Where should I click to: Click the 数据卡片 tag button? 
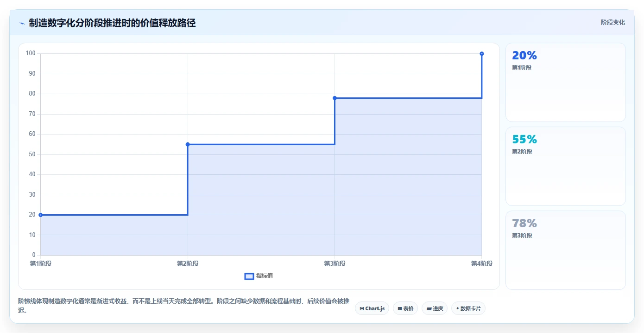point(468,308)
